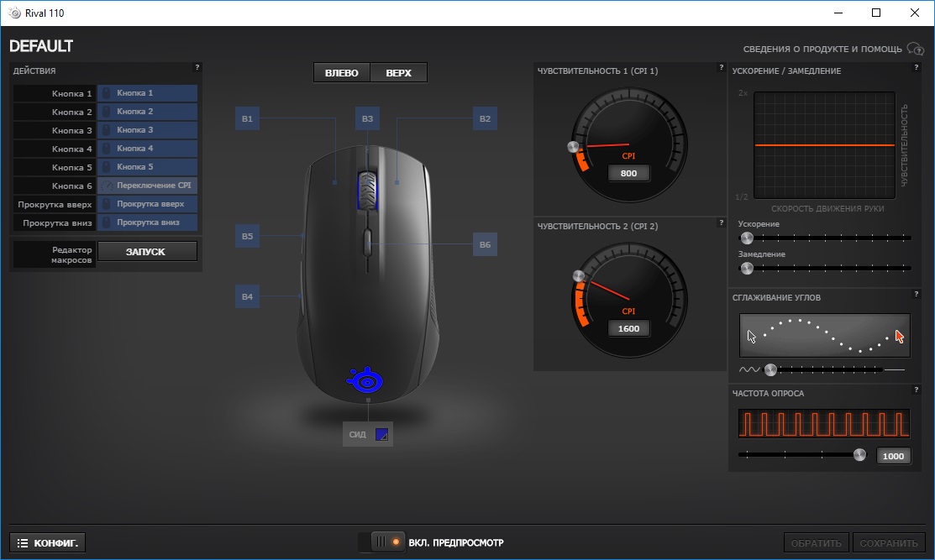Open help icon for ЧАСТОТА ОПРОСА

point(916,390)
